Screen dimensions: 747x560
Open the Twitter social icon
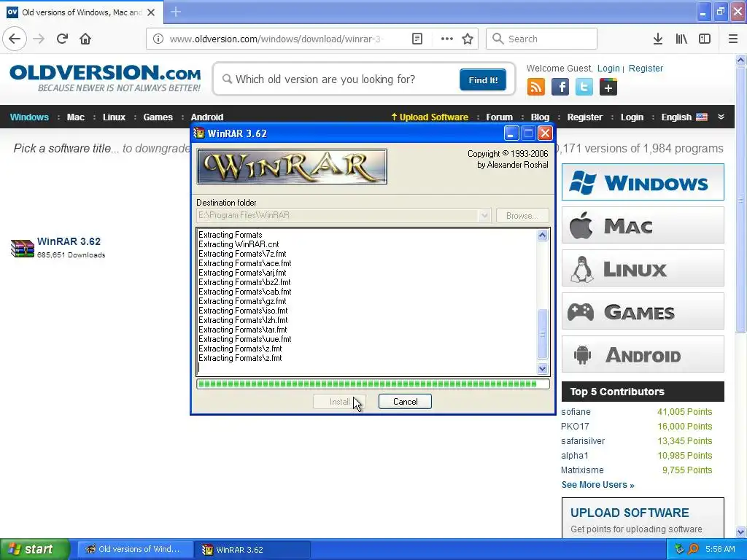pos(584,87)
